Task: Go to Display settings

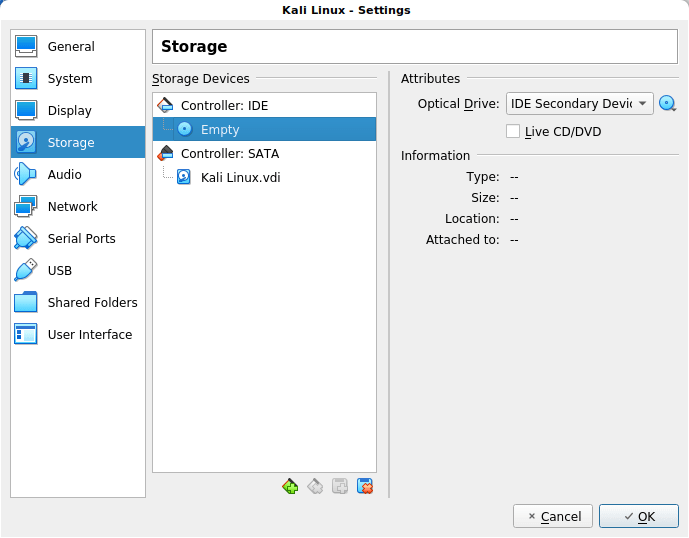Action: (x=78, y=110)
